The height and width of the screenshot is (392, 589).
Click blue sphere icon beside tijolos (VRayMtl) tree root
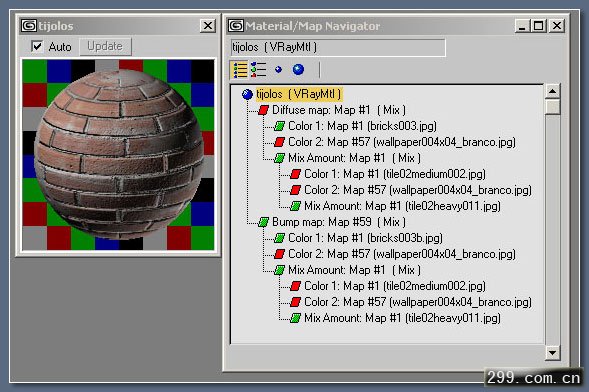(x=247, y=94)
